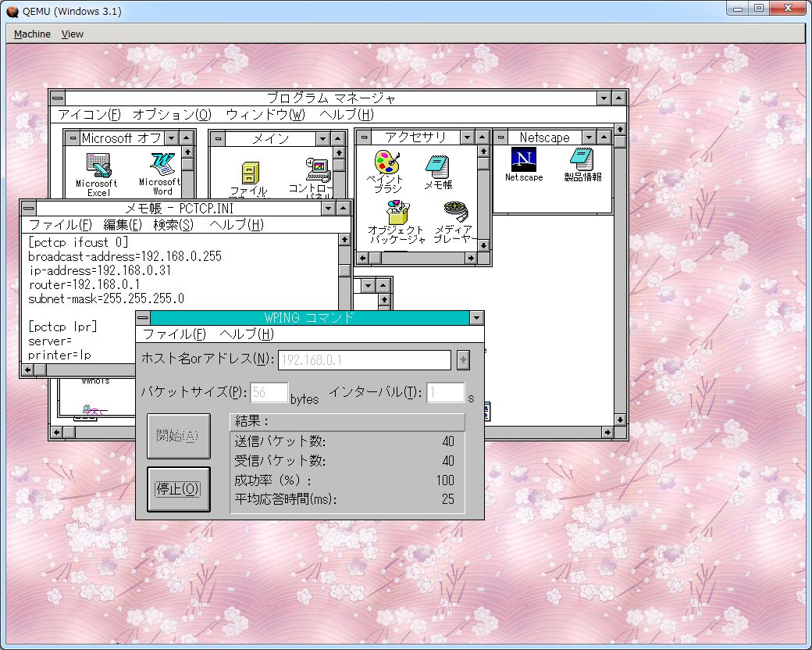Open the 検索(S) menu in メモ帳
The width and height of the screenshot is (812, 650).
(173, 225)
